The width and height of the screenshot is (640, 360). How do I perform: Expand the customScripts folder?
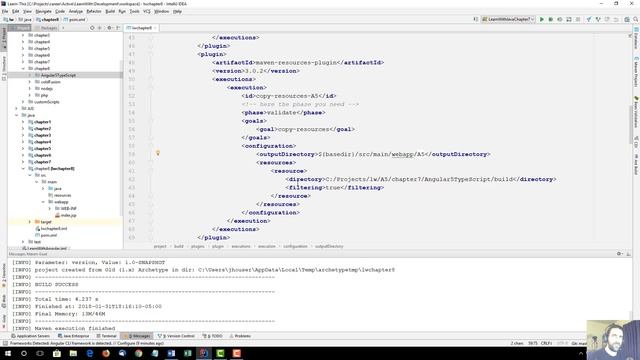point(23,102)
